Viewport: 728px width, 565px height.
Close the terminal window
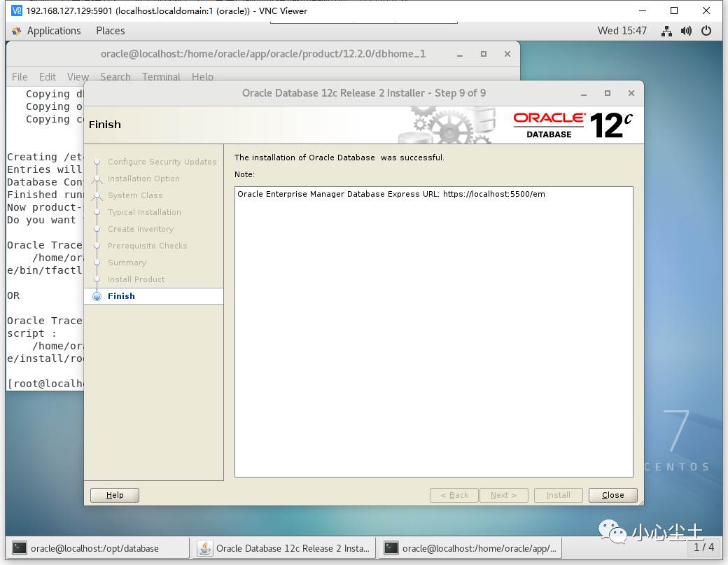[507, 55]
